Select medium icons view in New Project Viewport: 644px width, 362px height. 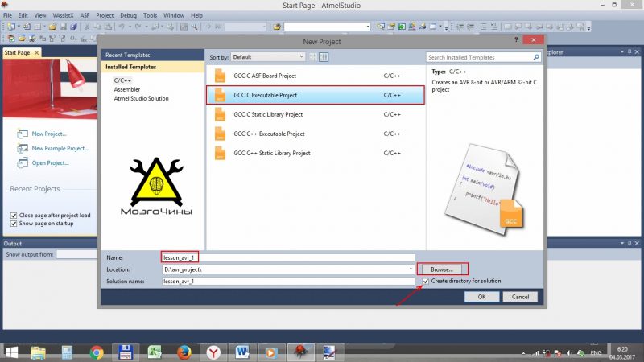(324, 57)
